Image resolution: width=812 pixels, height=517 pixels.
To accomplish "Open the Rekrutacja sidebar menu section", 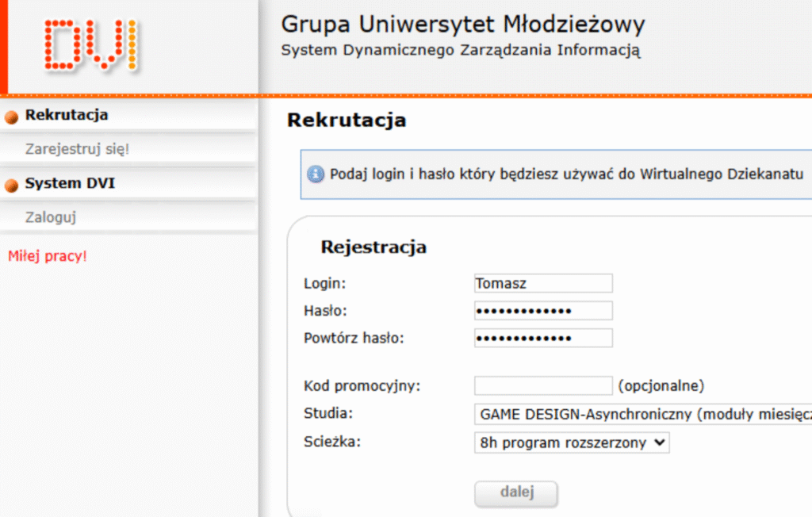I will [x=67, y=115].
